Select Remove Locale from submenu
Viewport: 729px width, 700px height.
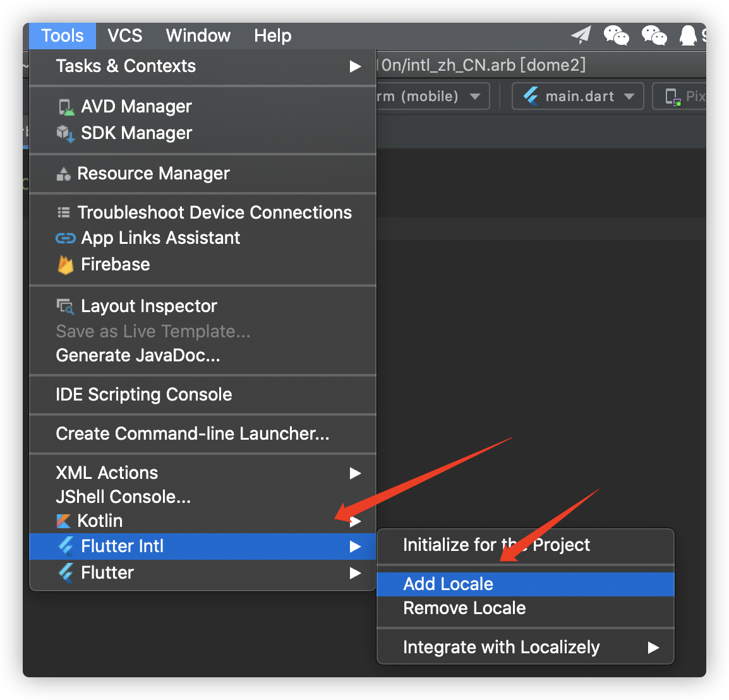[x=526, y=608]
